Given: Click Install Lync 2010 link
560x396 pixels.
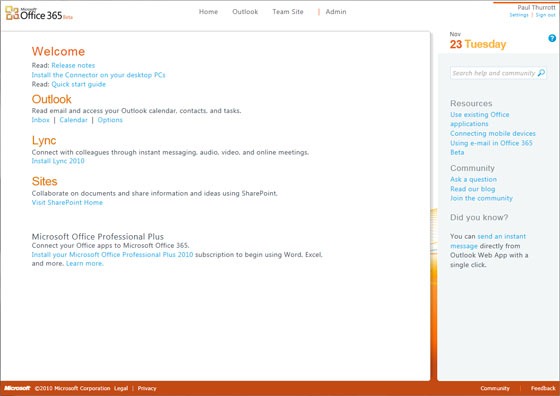Looking at the screenshot, I should click(x=58, y=161).
